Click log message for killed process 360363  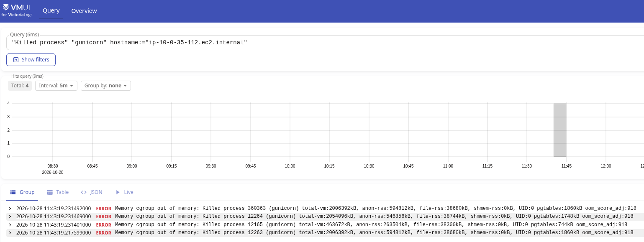tap(376, 209)
